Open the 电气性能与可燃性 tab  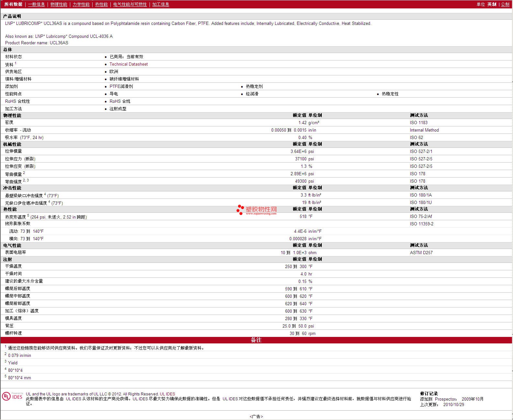click(x=130, y=4)
